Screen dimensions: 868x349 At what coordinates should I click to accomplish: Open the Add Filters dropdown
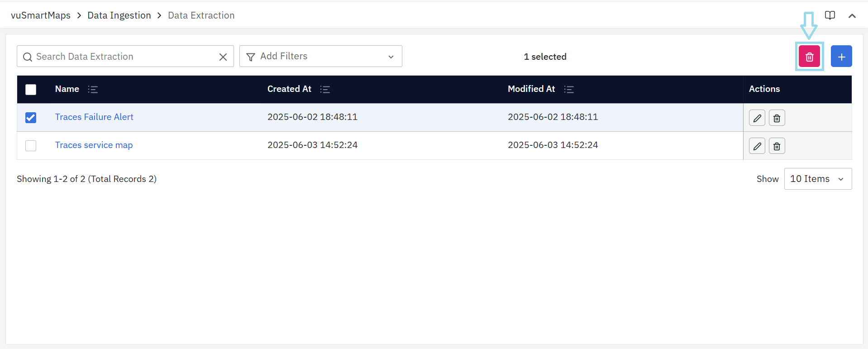pyautogui.click(x=320, y=57)
